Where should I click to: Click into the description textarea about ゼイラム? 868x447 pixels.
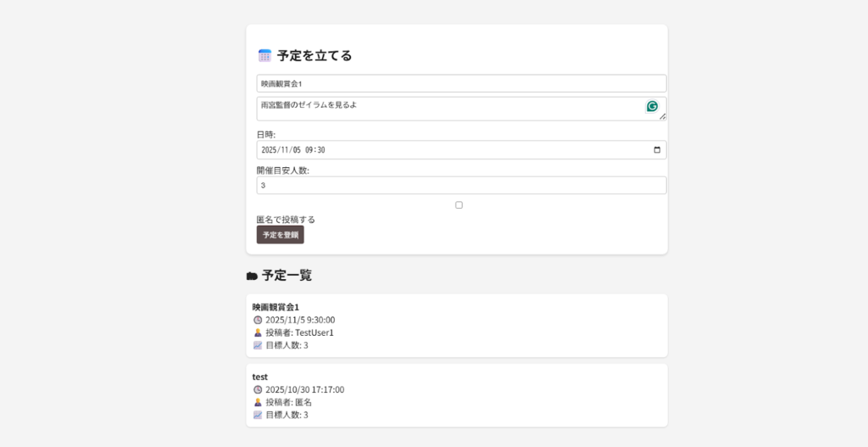pos(441,108)
